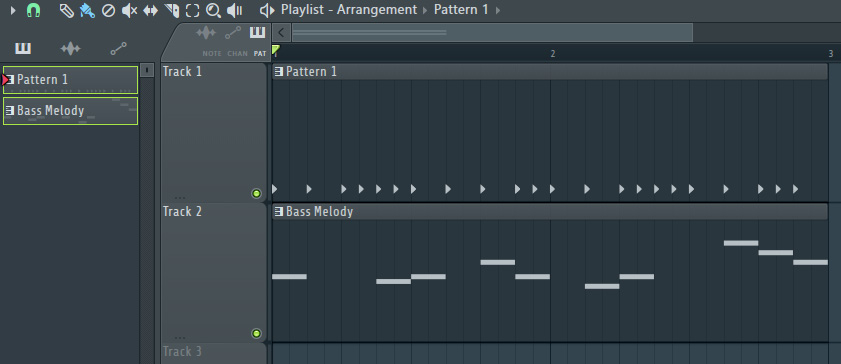Select Pattern 1 in the picker list

70,80
